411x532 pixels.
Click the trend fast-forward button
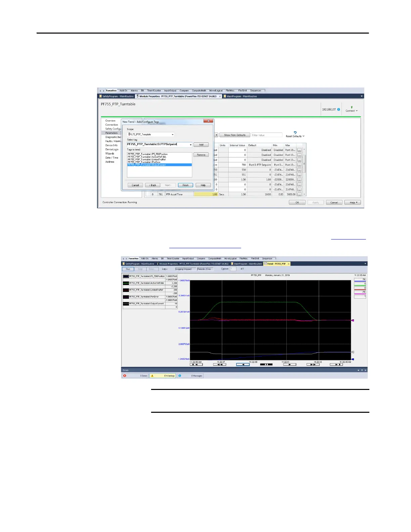[x=313, y=364]
